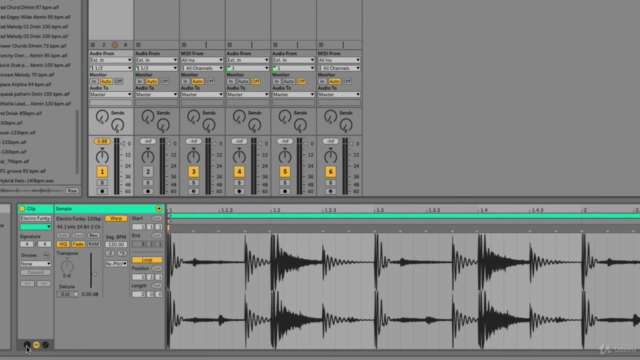Screen dimensions: 640x360
Task: Deactivate track 1 with its number button
Action: point(102,172)
